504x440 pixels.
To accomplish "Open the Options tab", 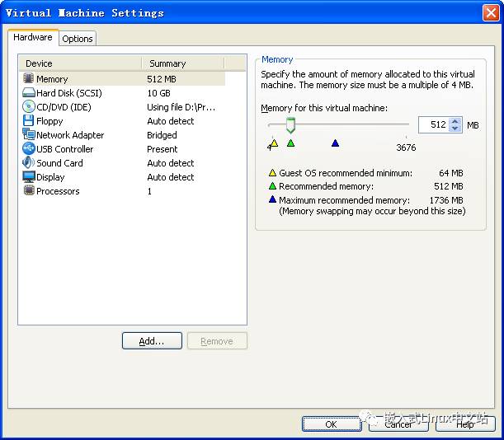I will (x=78, y=39).
